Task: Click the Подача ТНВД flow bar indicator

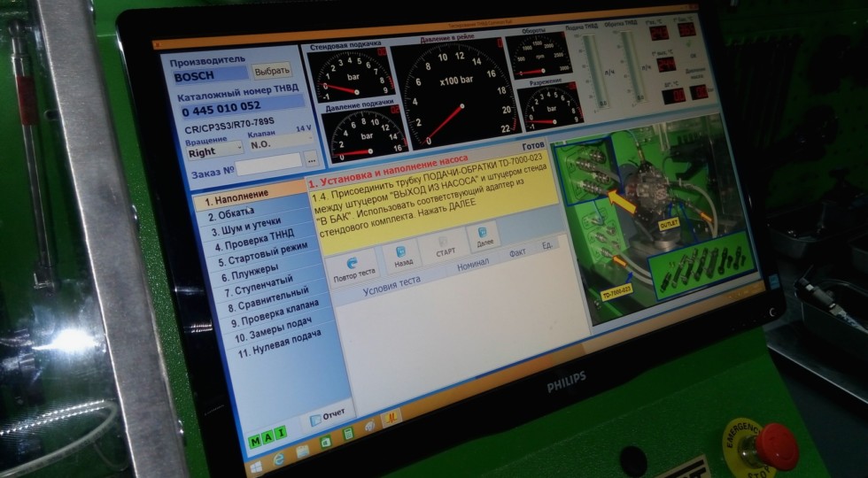Action: click(x=594, y=71)
